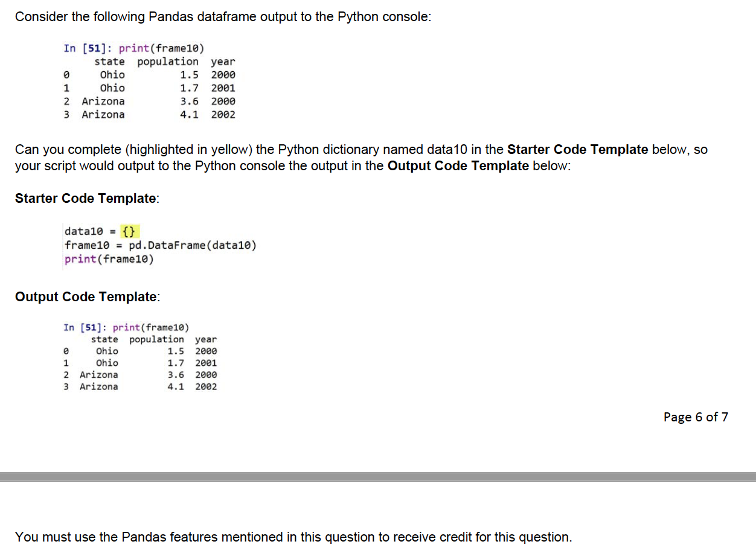The height and width of the screenshot is (553, 756).
Task: Select the data10 = {} code line
Action: point(103,231)
